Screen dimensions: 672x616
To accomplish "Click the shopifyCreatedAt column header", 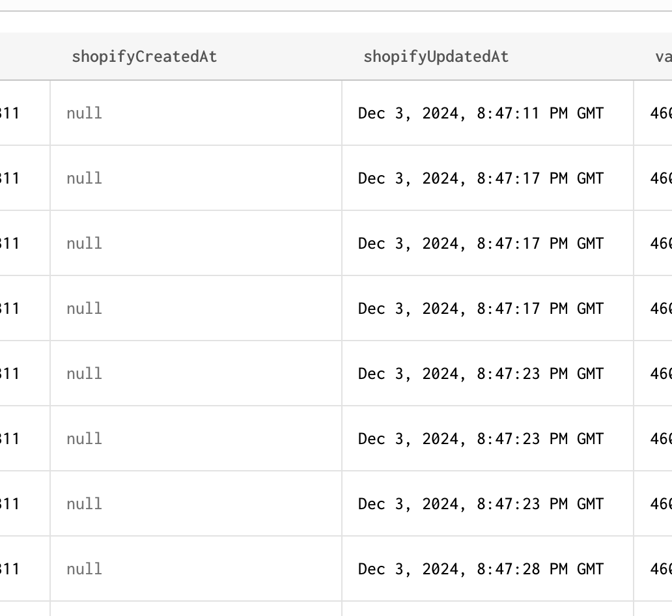I will [145, 57].
